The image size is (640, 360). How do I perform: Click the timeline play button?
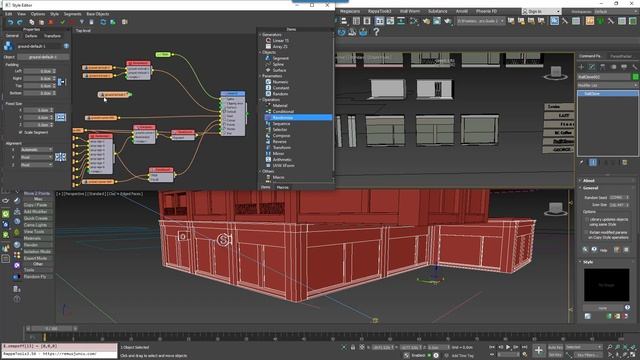point(508,347)
